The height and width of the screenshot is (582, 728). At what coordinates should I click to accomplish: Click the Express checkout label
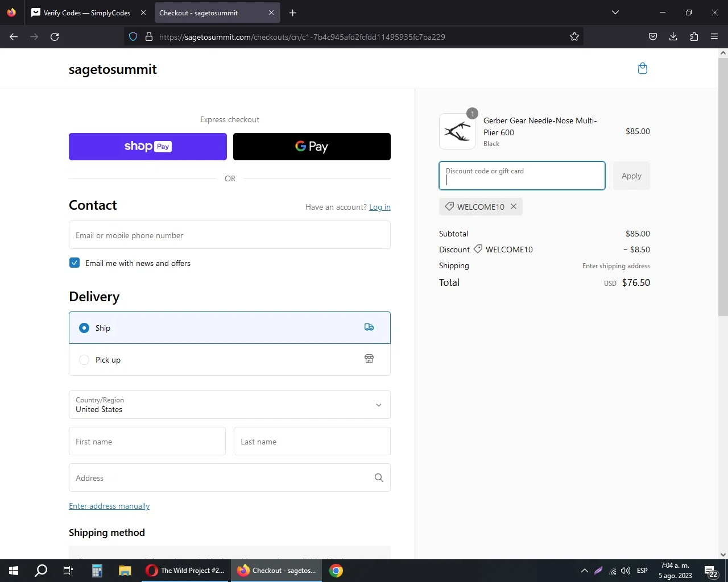tap(230, 119)
